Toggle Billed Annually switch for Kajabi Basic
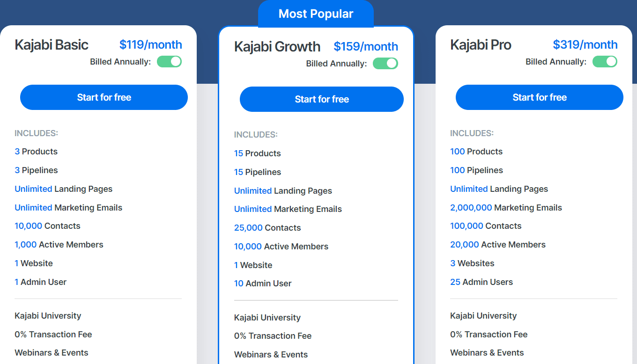Image resolution: width=637 pixels, height=364 pixels. (169, 62)
